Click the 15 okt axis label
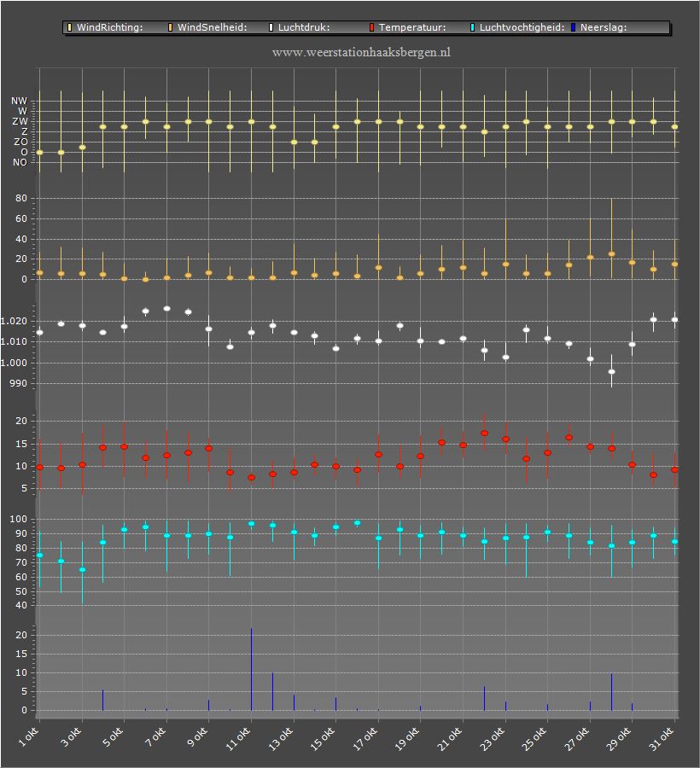Screen dimensions: 700x768 (x=323, y=739)
